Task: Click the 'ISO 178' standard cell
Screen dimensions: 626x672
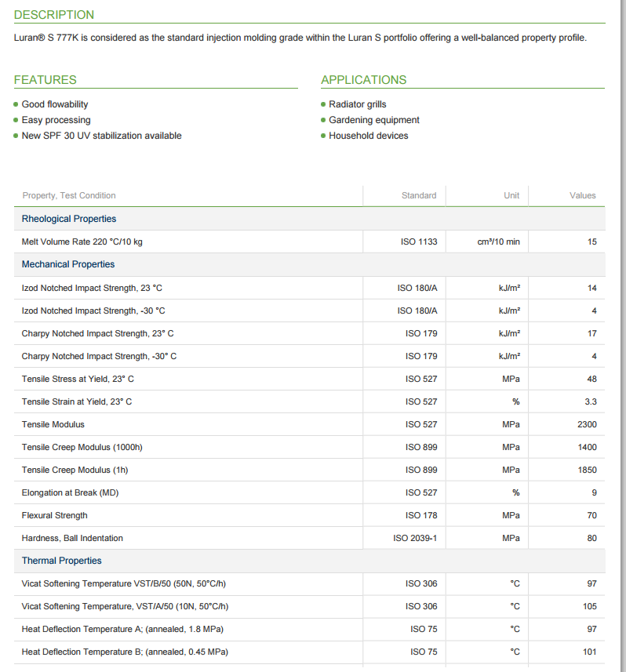Action: tap(421, 515)
